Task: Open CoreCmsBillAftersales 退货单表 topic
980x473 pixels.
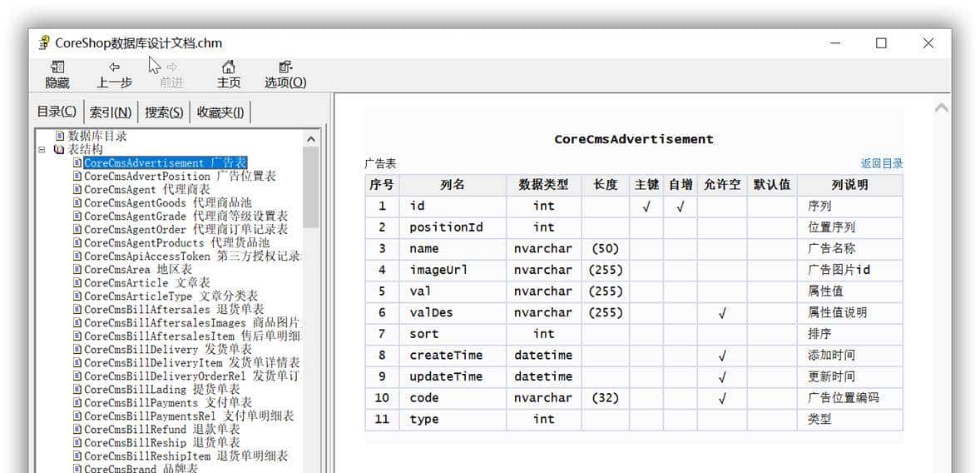Action: [x=175, y=310]
